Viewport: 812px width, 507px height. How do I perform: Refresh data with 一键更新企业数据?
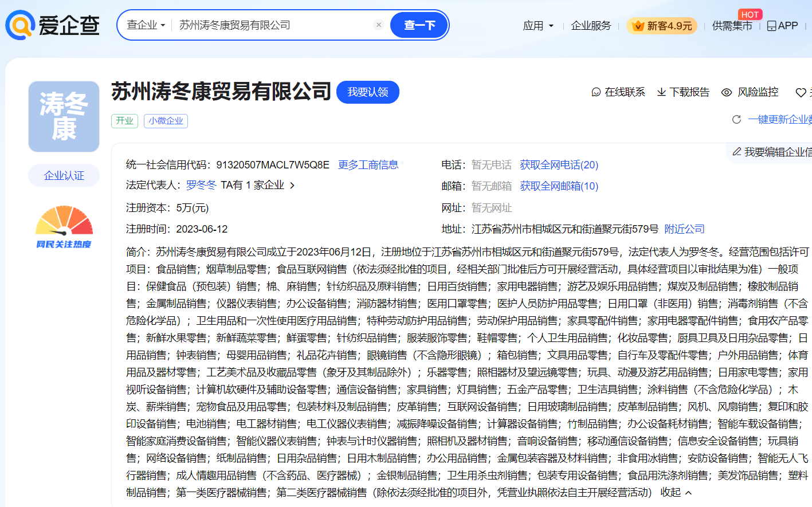tap(772, 119)
